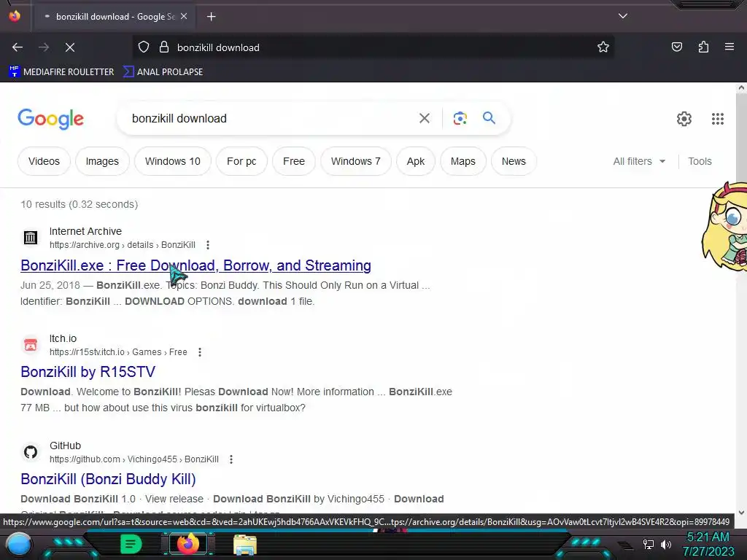Viewport: 747px width, 560px height.
Task: Open clock showing 5:21 AM
Action: [x=708, y=544]
